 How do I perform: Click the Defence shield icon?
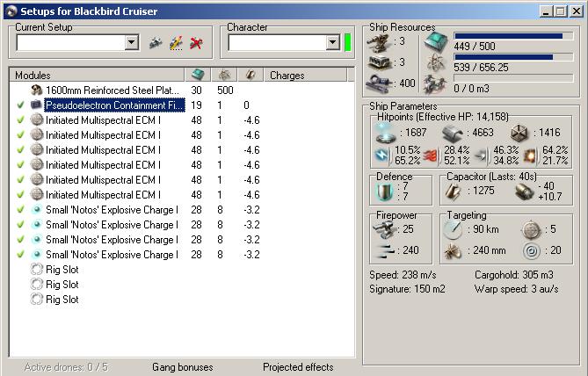384,192
